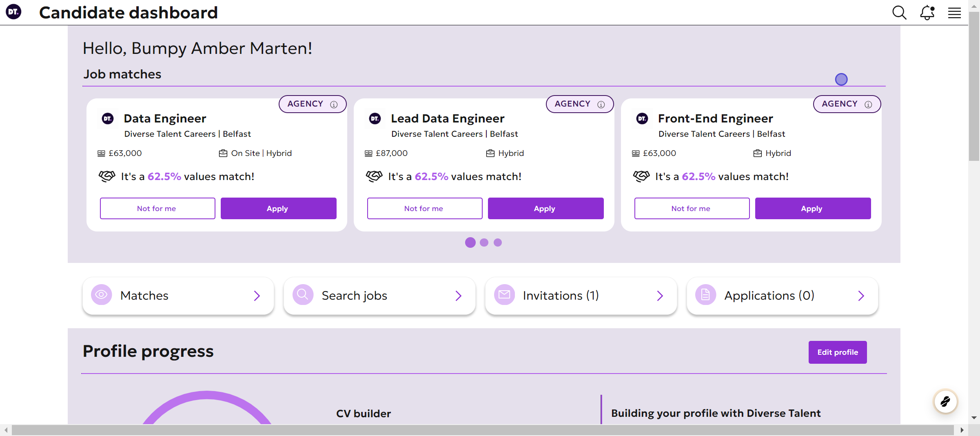Open the notification bell

(927, 13)
